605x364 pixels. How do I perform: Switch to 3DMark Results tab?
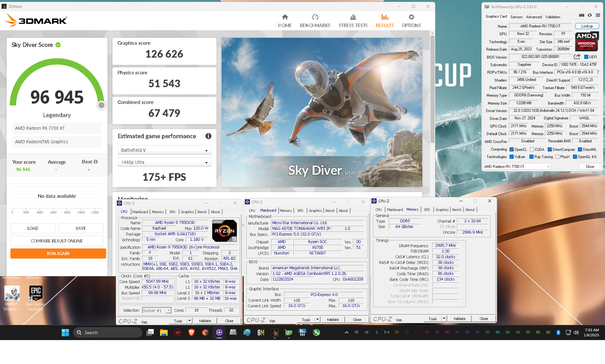click(384, 21)
